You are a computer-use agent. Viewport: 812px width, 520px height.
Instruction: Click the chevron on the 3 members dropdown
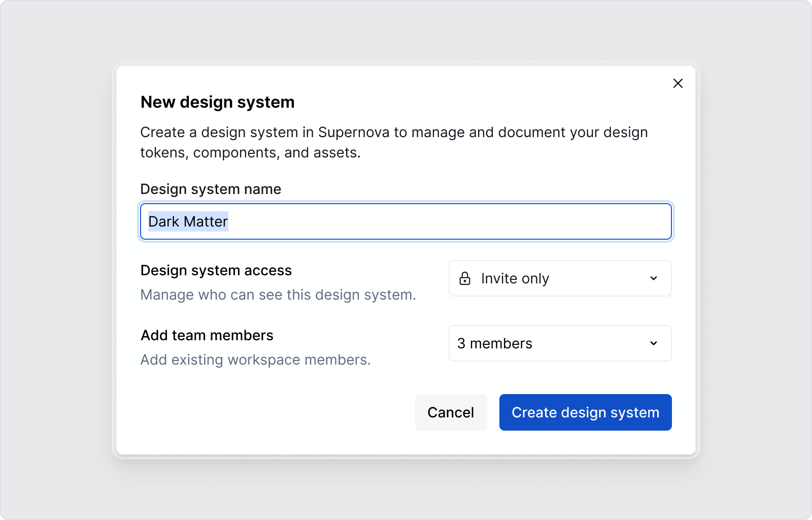654,343
